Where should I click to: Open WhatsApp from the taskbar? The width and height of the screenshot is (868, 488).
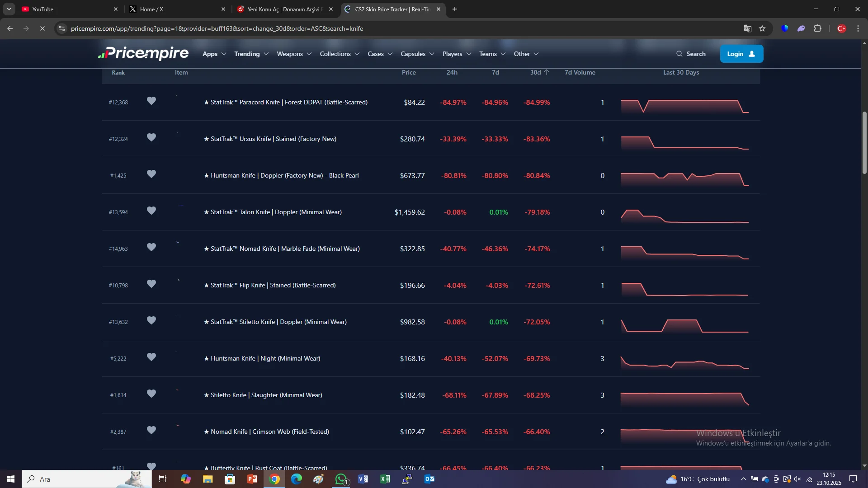[x=341, y=479]
